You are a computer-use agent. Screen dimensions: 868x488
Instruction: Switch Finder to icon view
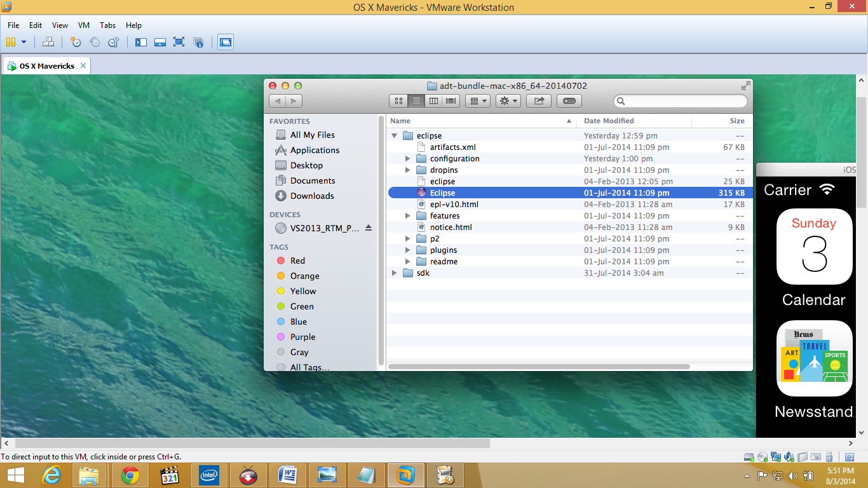point(398,101)
